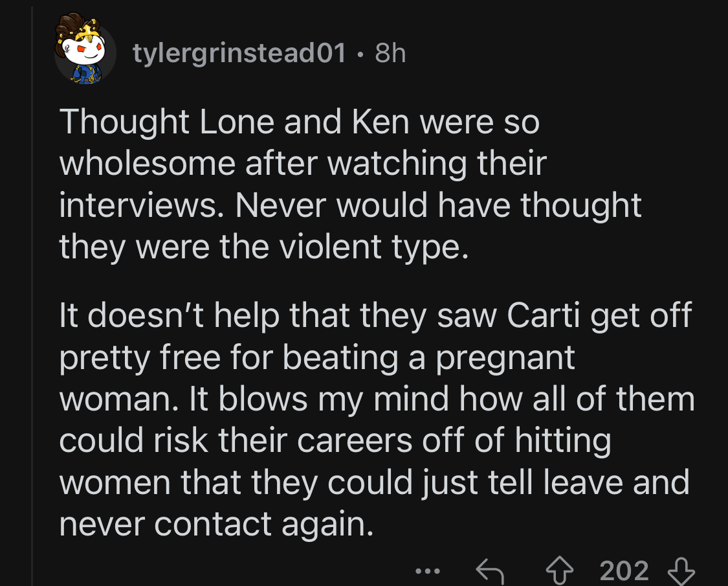Click the phrase "never contact again"
The image size is (728, 586).
pos(216,523)
